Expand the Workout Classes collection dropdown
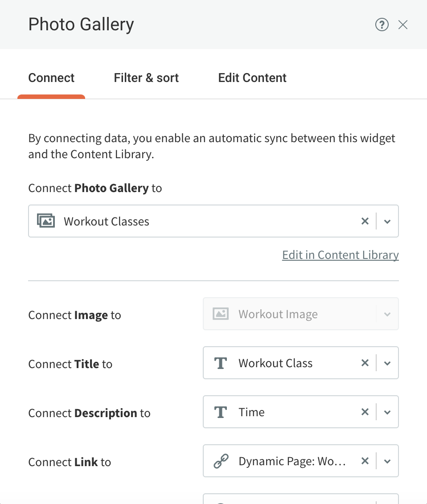 [x=387, y=221]
